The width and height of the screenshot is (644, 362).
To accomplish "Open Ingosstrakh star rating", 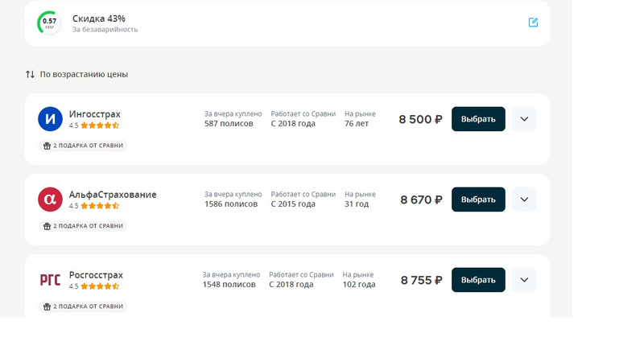I will pos(99,125).
